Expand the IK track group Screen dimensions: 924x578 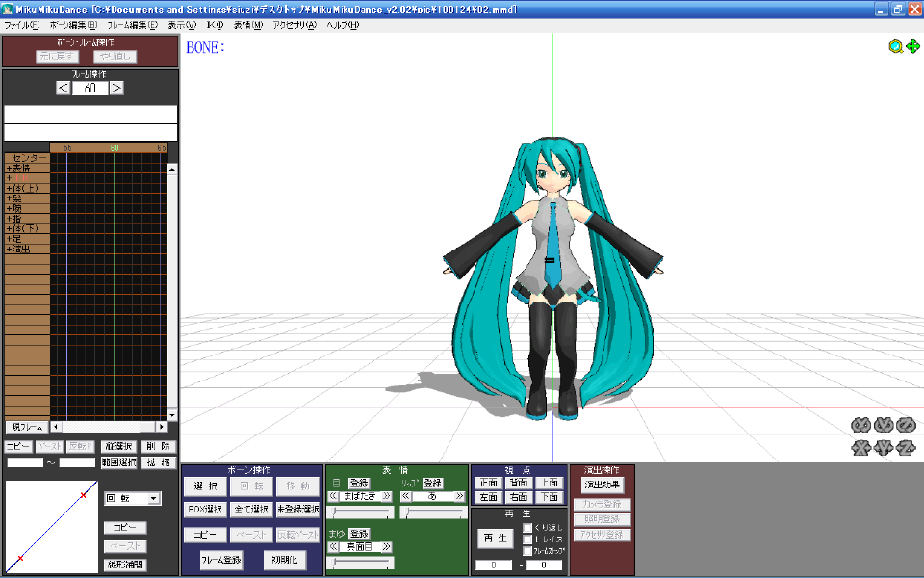pos(9,178)
